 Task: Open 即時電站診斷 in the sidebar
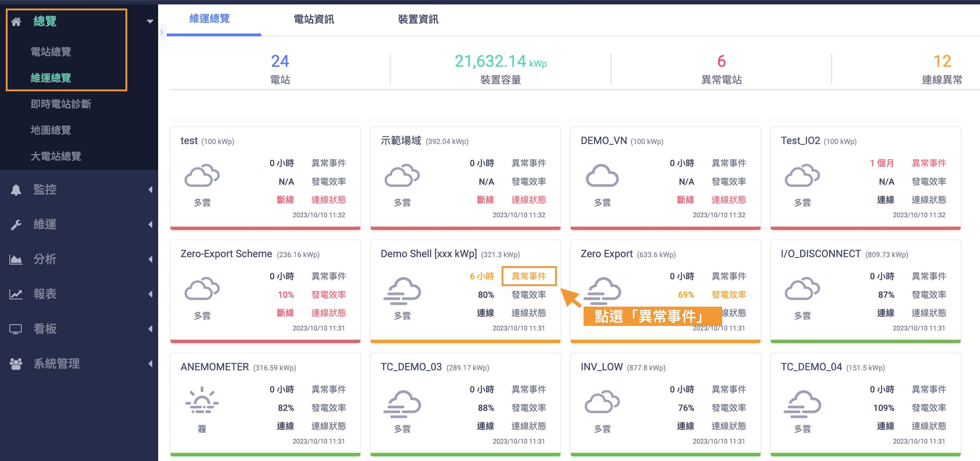[61, 104]
